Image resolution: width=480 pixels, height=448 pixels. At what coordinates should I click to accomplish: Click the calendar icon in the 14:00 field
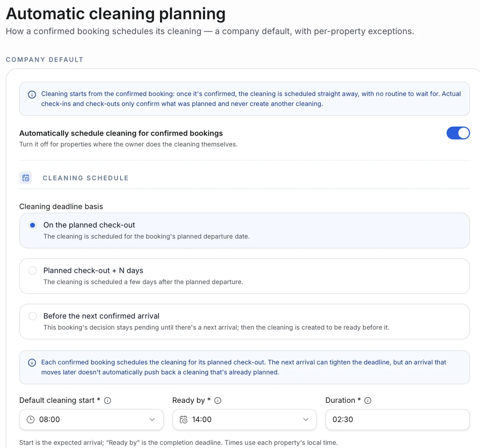point(184,419)
